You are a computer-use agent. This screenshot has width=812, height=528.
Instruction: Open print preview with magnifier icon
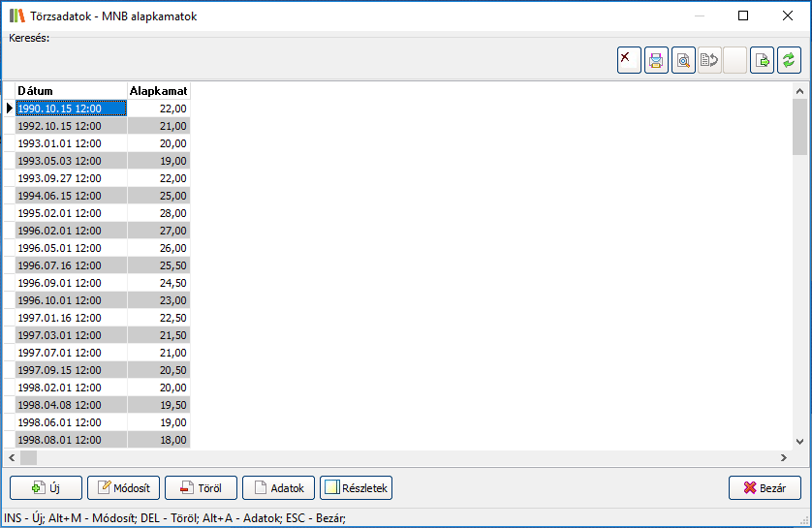tap(683, 60)
